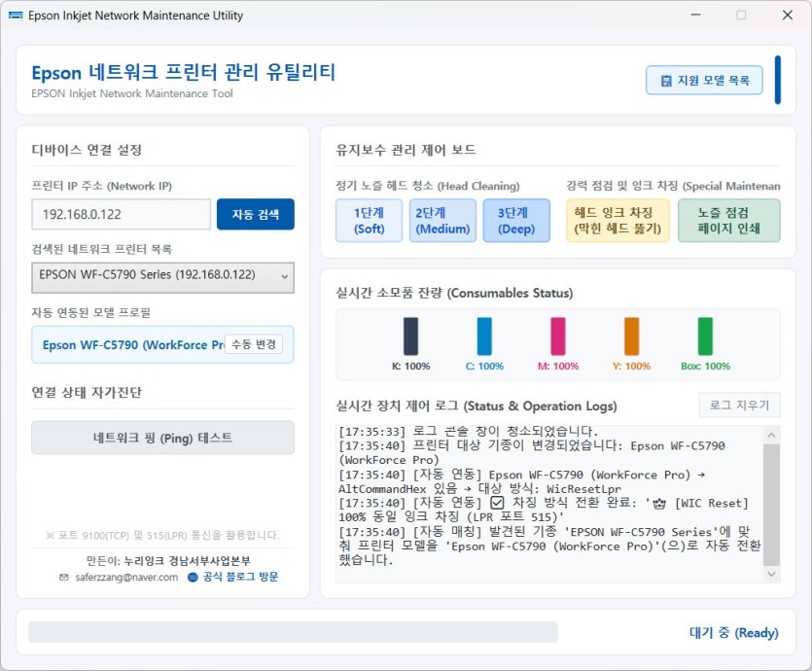
Task: Click the yellow Y ink level bar
Action: [631, 336]
